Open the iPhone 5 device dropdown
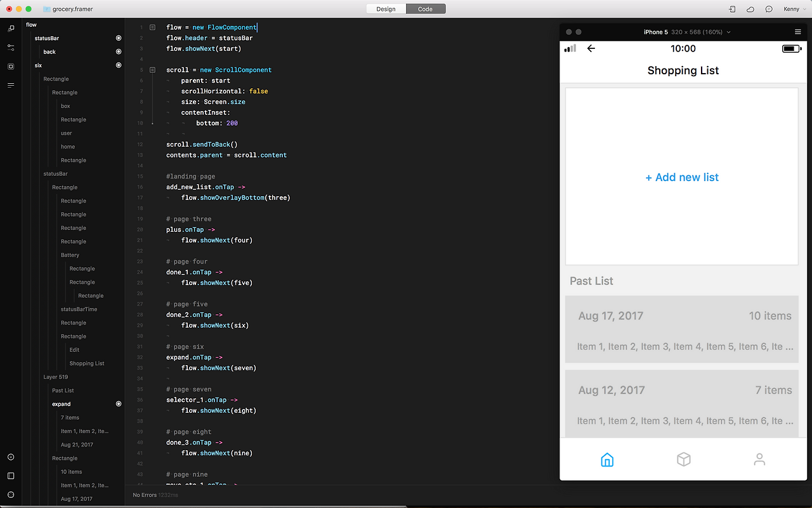The image size is (812, 508). click(x=686, y=32)
